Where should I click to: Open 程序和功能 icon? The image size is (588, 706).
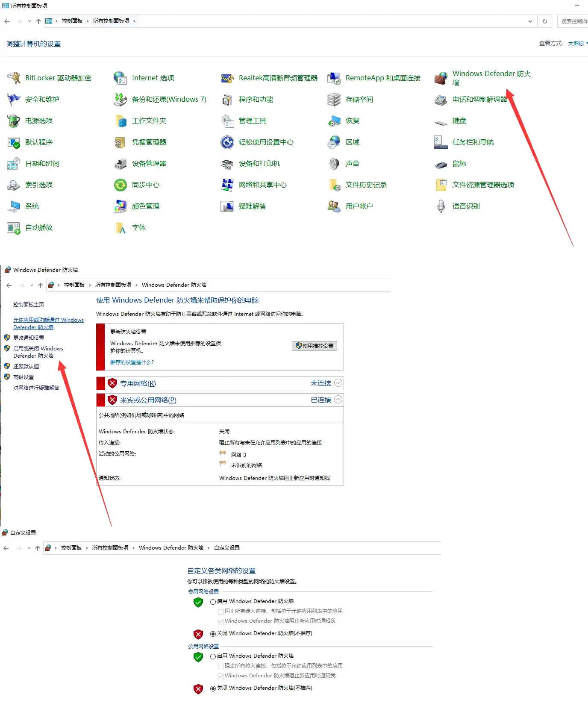tap(227, 100)
